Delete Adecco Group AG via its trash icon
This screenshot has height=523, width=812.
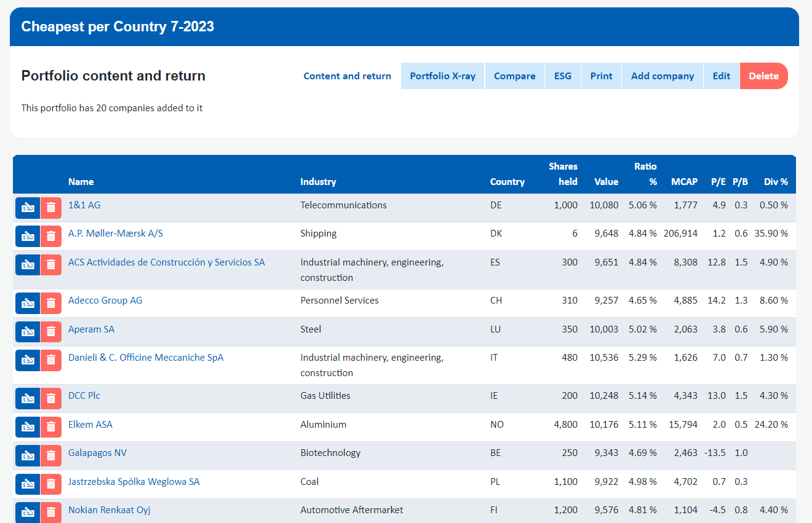(x=51, y=303)
